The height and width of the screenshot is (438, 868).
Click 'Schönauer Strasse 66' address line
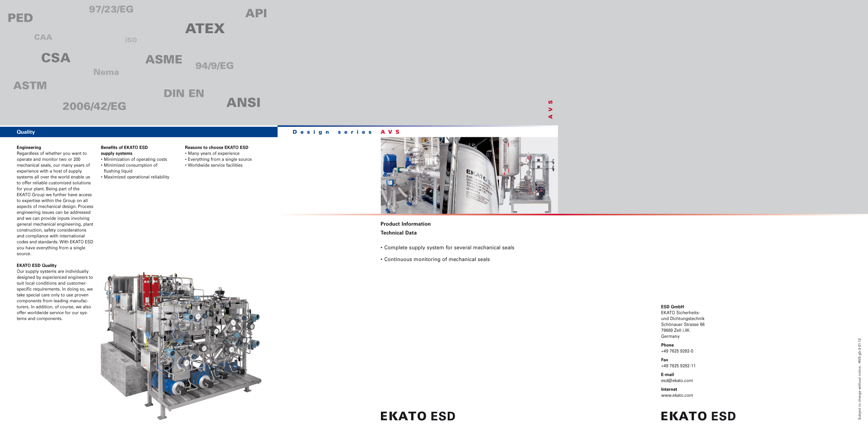(683, 325)
